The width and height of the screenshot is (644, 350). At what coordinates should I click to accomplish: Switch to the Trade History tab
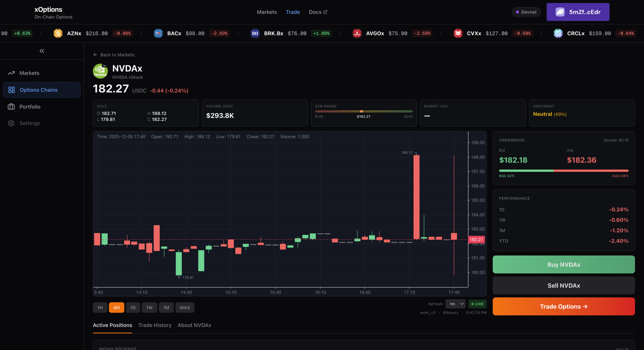(x=155, y=325)
